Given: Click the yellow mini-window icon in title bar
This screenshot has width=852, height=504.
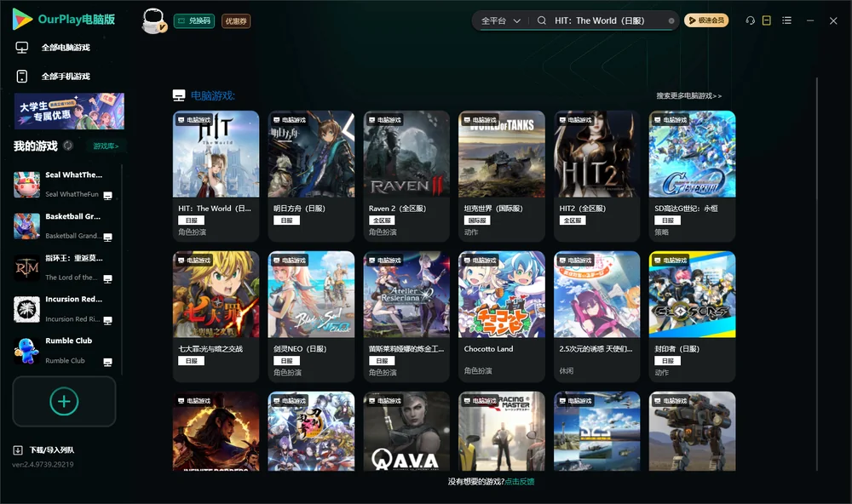Looking at the screenshot, I should [767, 20].
